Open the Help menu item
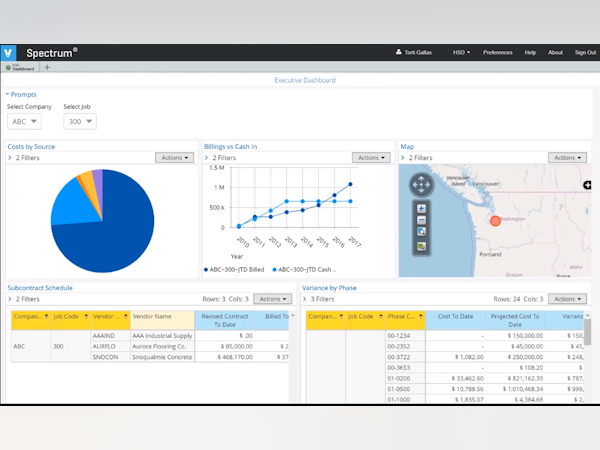600x450 pixels. 530,52
